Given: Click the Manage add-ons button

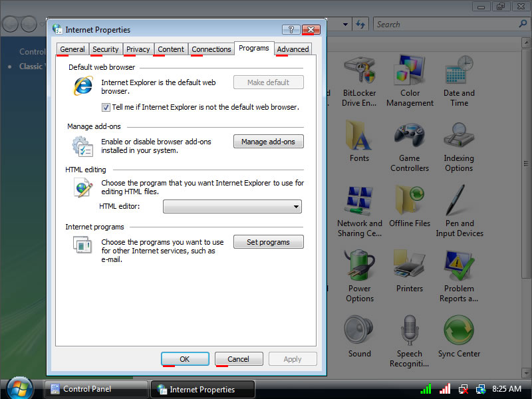Looking at the screenshot, I should point(269,142).
